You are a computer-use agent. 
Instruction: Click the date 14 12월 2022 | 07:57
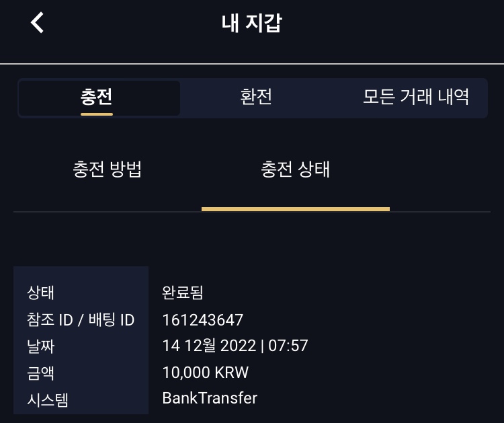pyautogui.click(x=235, y=346)
